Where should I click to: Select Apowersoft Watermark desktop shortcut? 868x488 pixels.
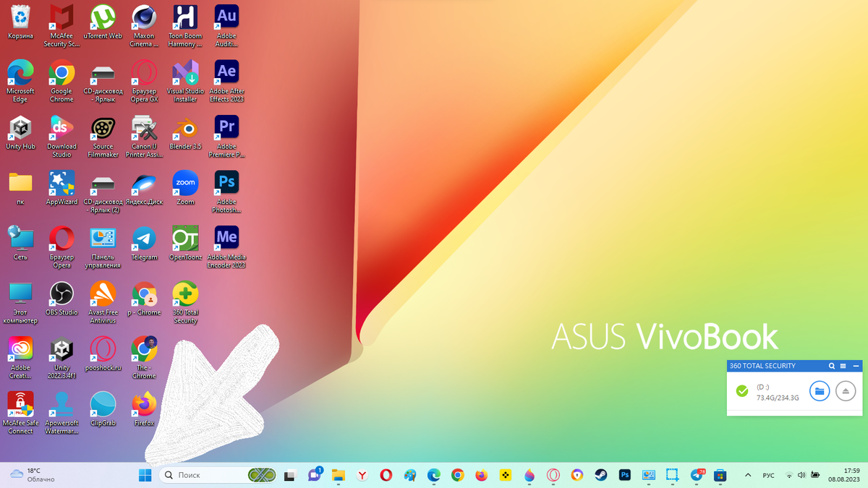(x=61, y=413)
